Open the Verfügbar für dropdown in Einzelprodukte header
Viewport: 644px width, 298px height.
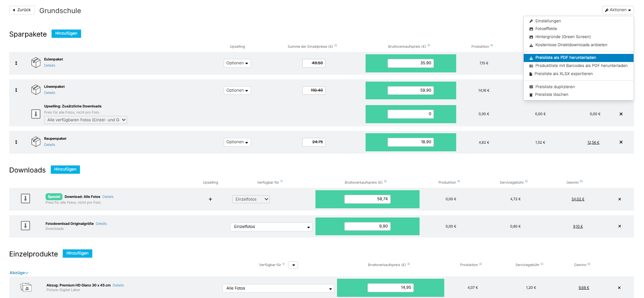293,265
